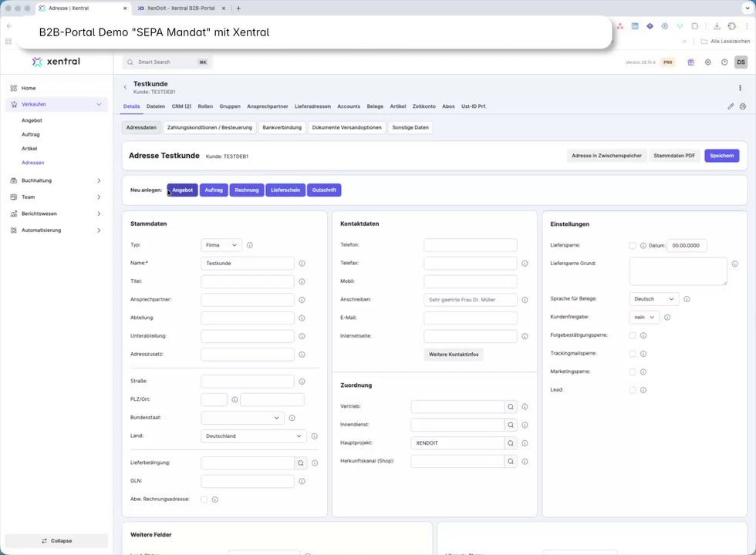Switch to the CRM (2) tab
756x555 pixels.
(181, 106)
